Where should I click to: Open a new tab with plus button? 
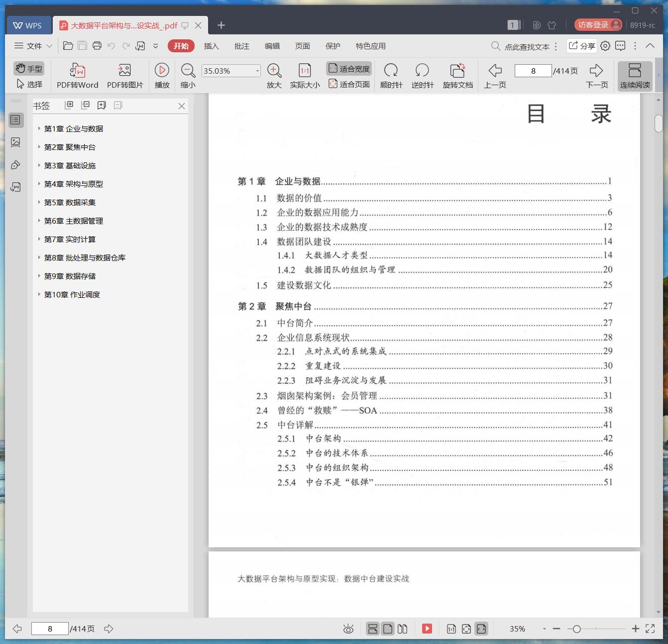coord(221,25)
